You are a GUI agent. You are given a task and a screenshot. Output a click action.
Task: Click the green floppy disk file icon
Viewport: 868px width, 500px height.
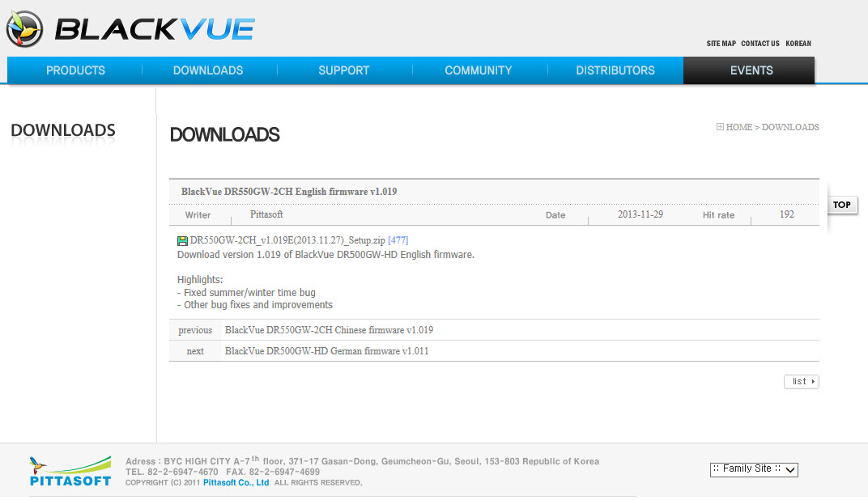[x=182, y=240]
